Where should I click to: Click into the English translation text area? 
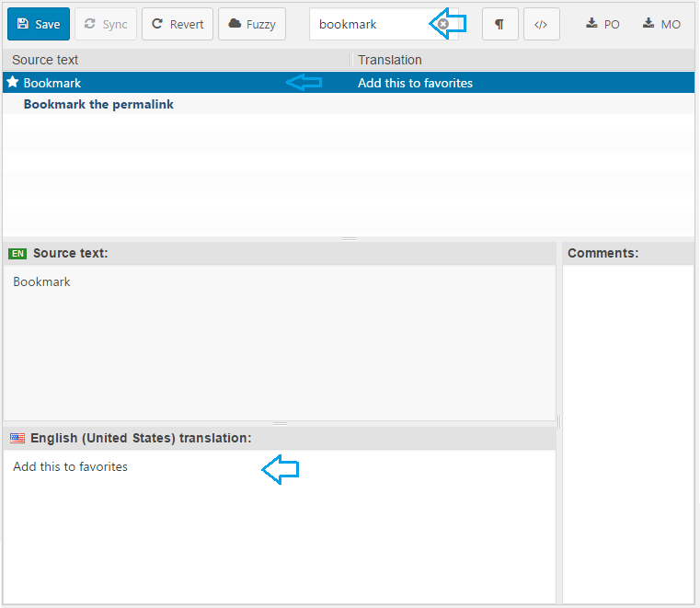coord(276,524)
